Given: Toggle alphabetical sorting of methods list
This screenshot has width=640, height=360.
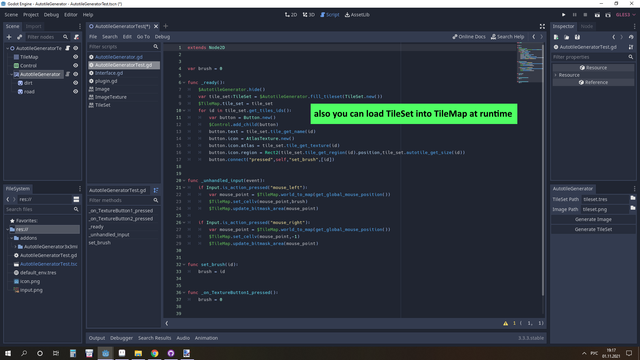Looking at the screenshot, I should point(156,190).
